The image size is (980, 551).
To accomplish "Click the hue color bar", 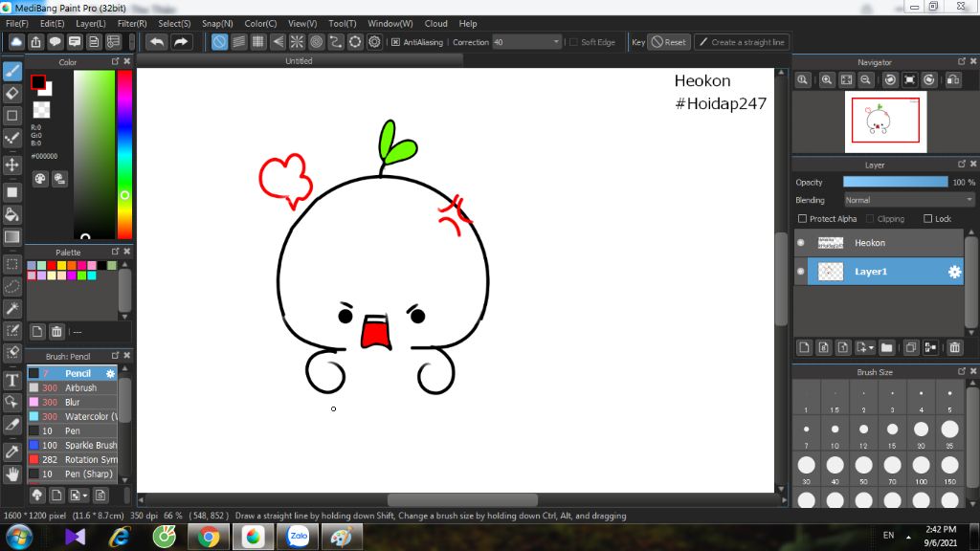I will 125,154.
